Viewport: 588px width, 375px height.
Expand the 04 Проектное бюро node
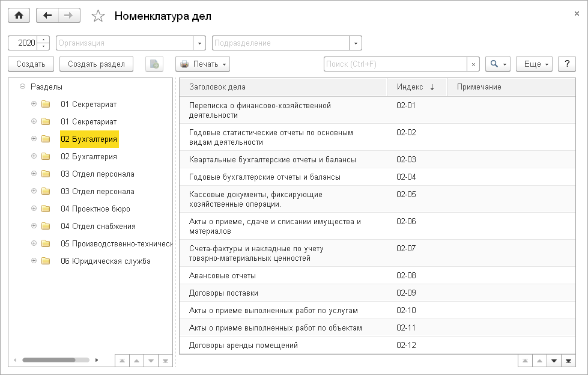[34, 209]
